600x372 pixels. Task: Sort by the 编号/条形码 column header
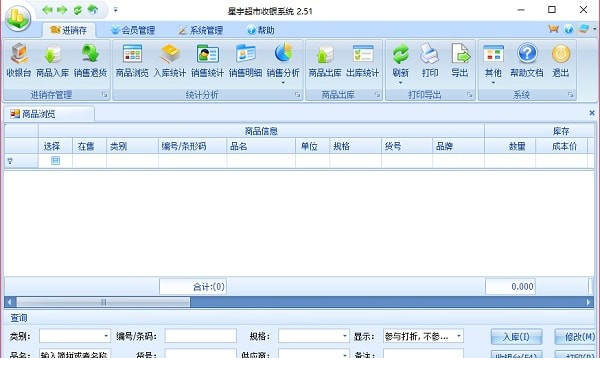192,146
